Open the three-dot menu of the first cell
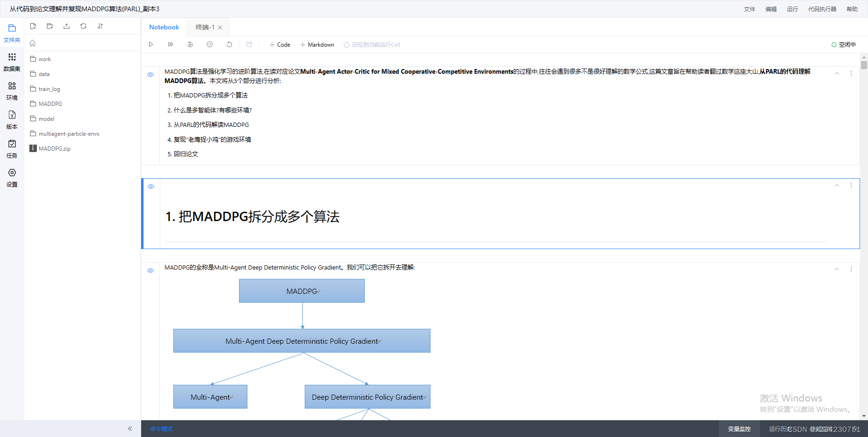The width and height of the screenshot is (868, 437). (x=851, y=73)
